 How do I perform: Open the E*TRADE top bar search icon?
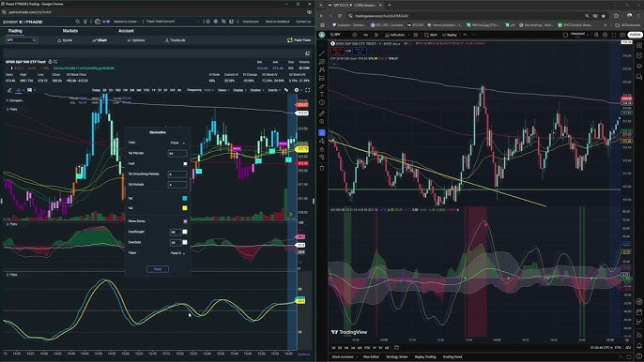pos(78,22)
